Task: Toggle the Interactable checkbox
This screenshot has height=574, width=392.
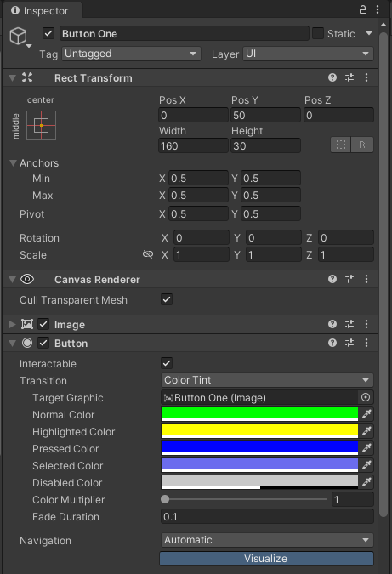Action: [167, 363]
